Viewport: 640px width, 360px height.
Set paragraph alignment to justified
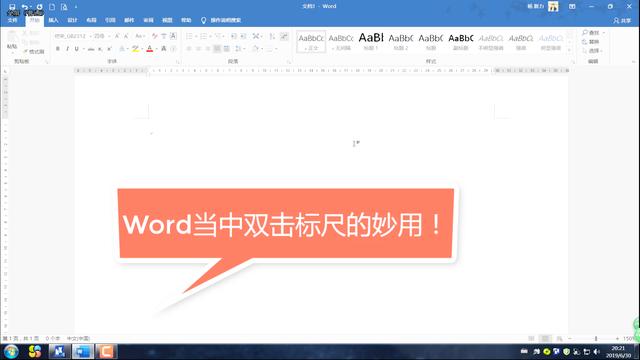(217, 49)
